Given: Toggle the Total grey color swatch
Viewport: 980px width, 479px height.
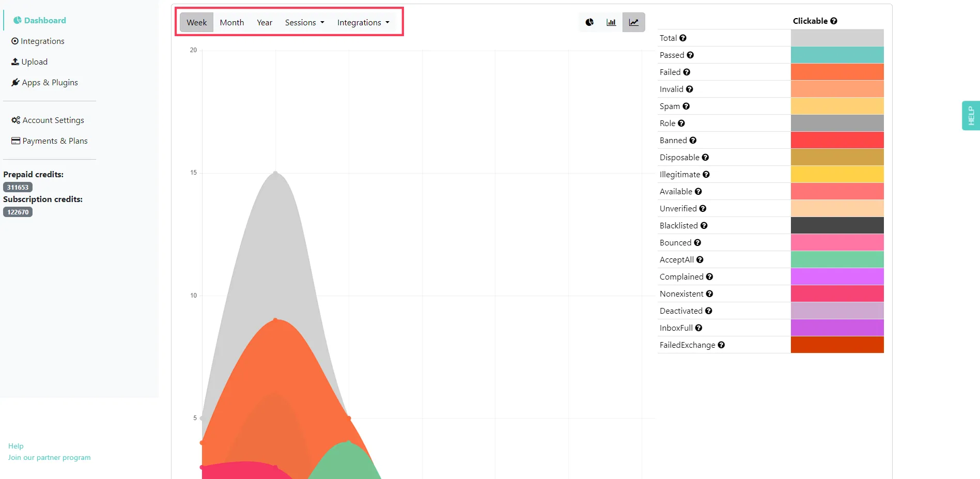Looking at the screenshot, I should point(837,38).
